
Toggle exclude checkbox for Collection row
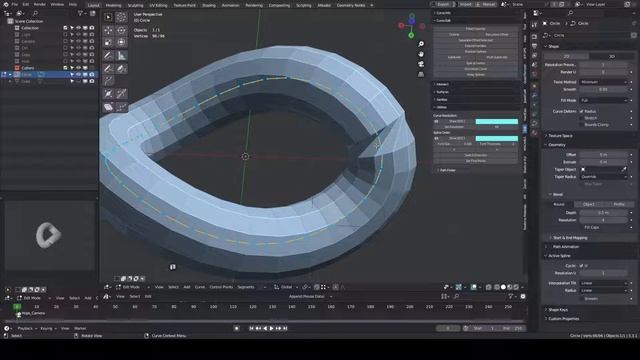[65, 28]
